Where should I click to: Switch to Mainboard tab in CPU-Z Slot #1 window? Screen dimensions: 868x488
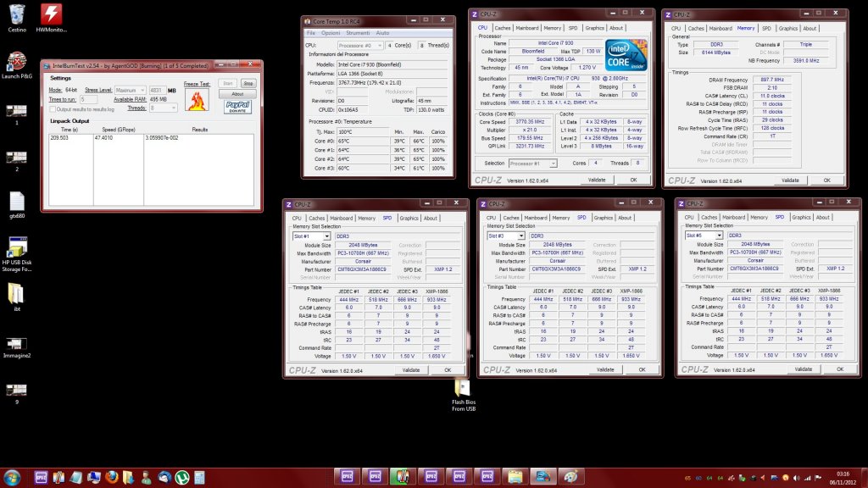pos(341,218)
